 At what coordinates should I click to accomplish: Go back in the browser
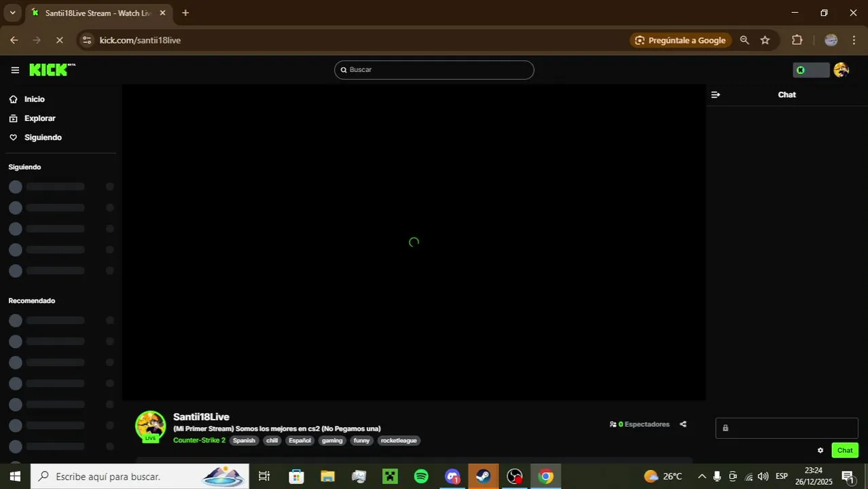pyautogui.click(x=14, y=40)
